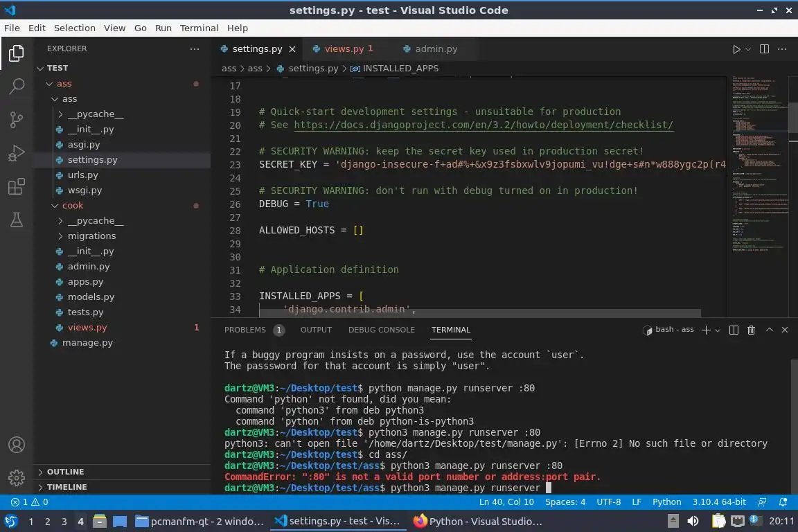
Task: Split the terminal panel
Action: click(x=734, y=330)
